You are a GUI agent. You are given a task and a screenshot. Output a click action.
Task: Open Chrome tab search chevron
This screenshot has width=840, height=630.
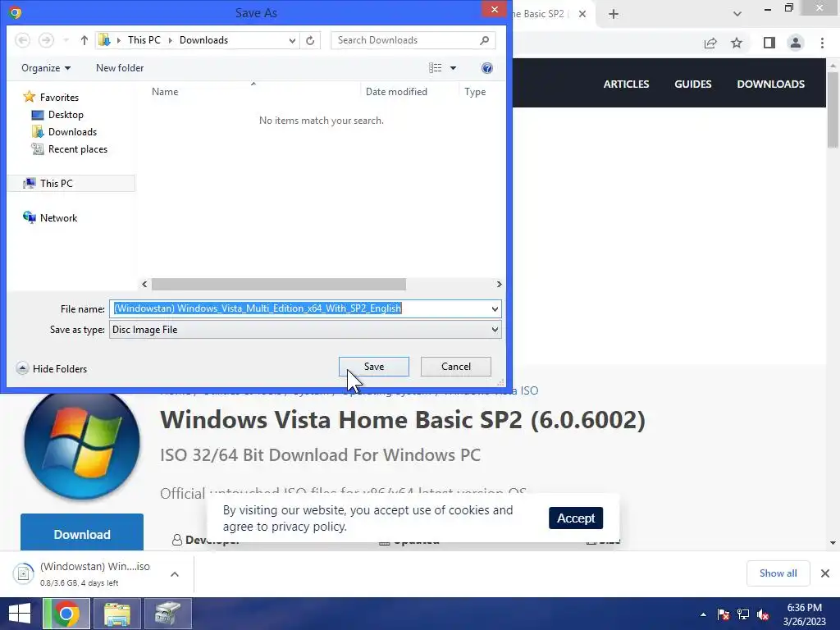(737, 14)
